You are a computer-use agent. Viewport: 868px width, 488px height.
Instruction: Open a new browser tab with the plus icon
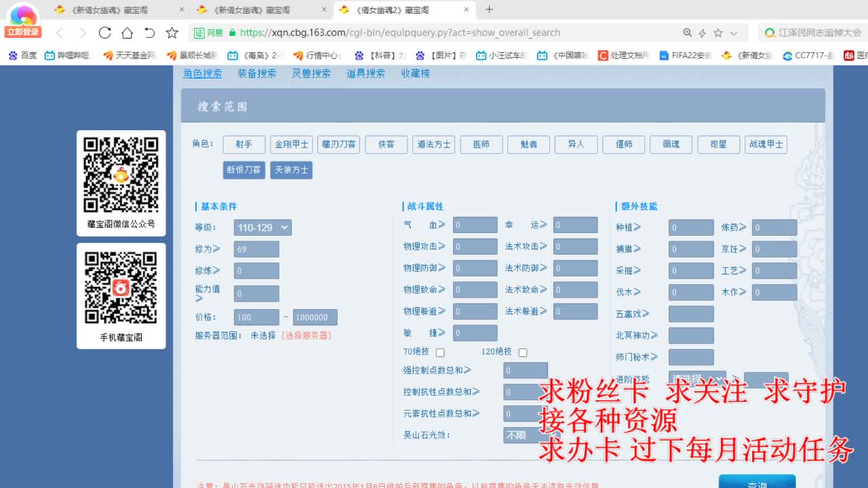coord(488,10)
